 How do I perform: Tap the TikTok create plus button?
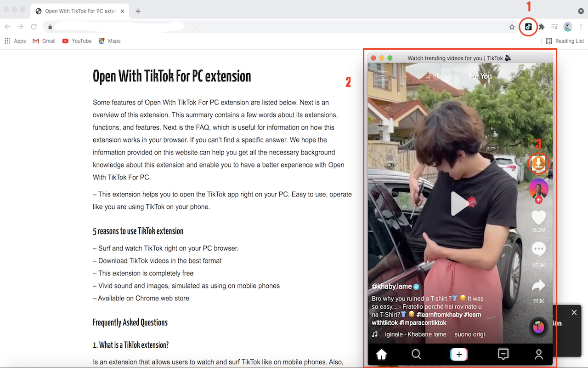point(459,354)
